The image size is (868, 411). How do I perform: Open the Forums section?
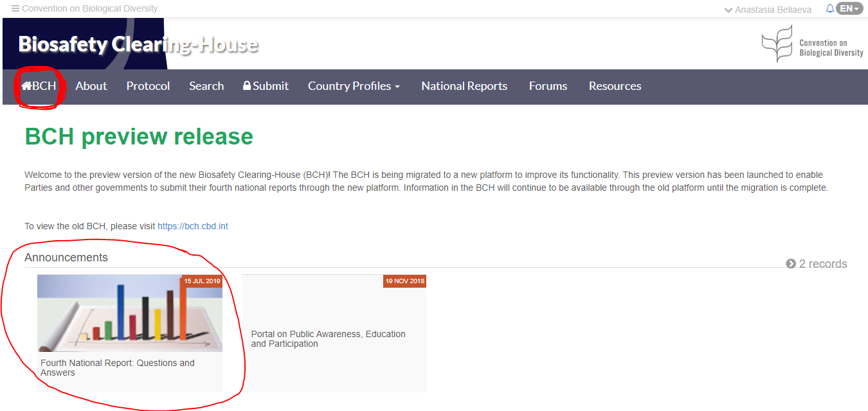[x=548, y=86]
